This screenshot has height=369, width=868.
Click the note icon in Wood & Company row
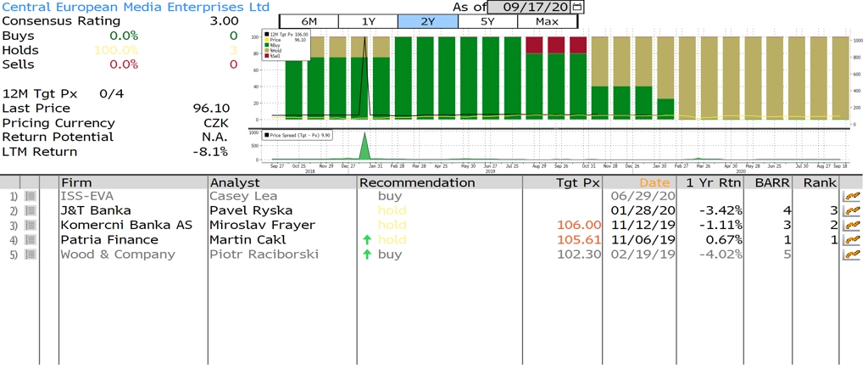(31, 254)
